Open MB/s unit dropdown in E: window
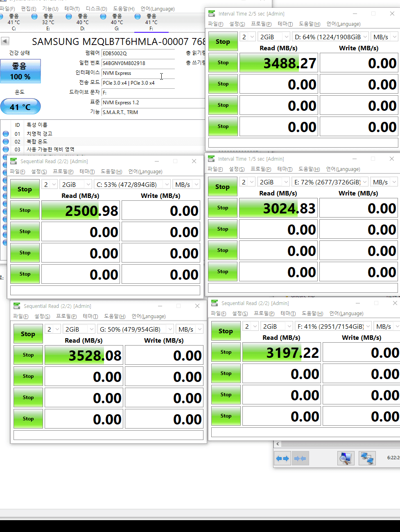This screenshot has height=532, width=400. 384,182
